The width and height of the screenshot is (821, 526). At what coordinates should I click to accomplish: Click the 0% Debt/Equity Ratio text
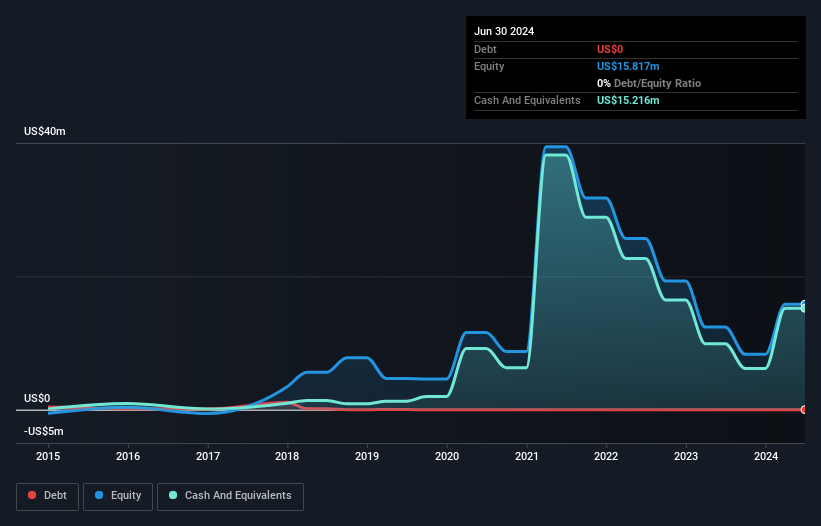[x=649, y=83]
